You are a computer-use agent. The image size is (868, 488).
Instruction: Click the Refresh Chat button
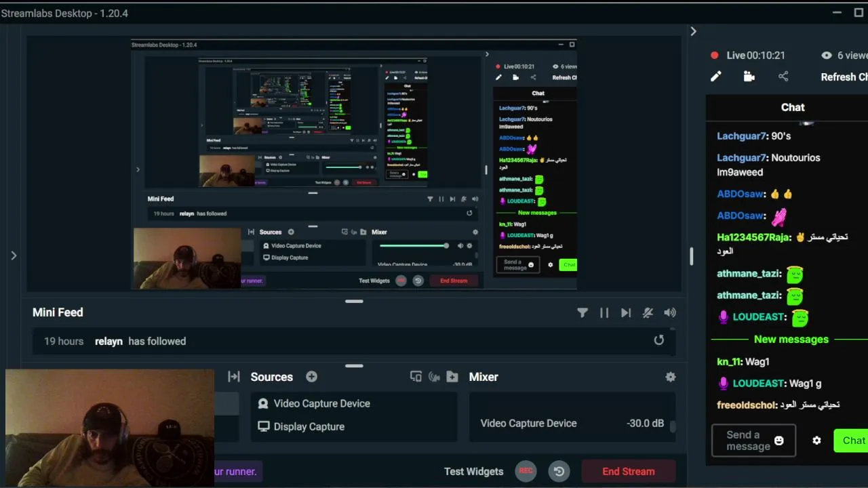(x=844, y=77)
